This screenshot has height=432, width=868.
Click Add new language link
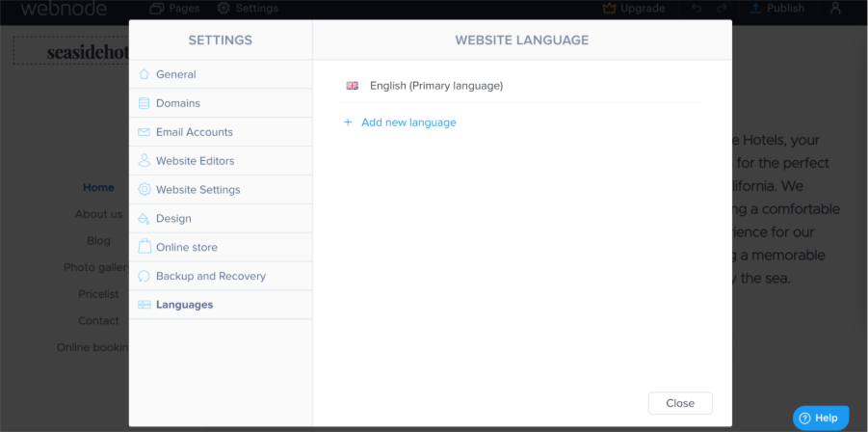click(408, 122)
